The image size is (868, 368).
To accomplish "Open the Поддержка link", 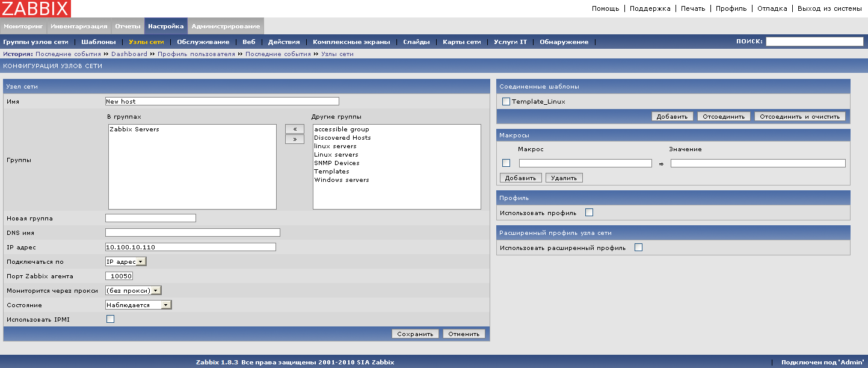I will 650,8.
